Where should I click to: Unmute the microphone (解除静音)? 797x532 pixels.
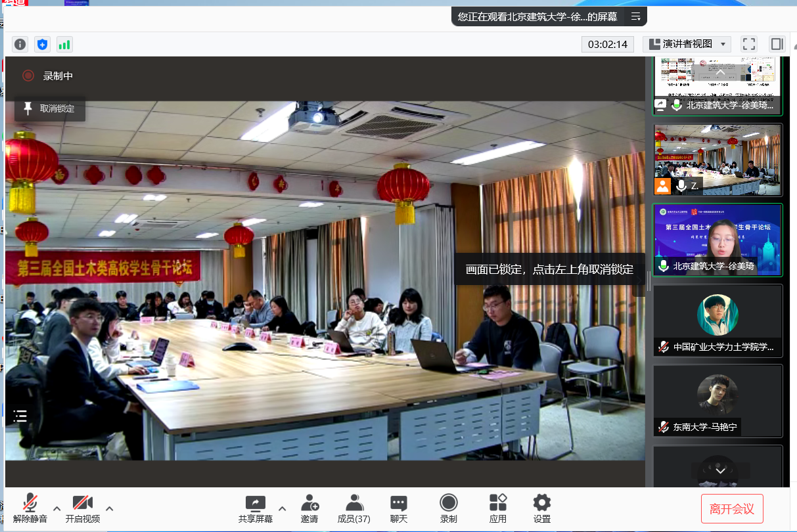(x=30, y=508)
